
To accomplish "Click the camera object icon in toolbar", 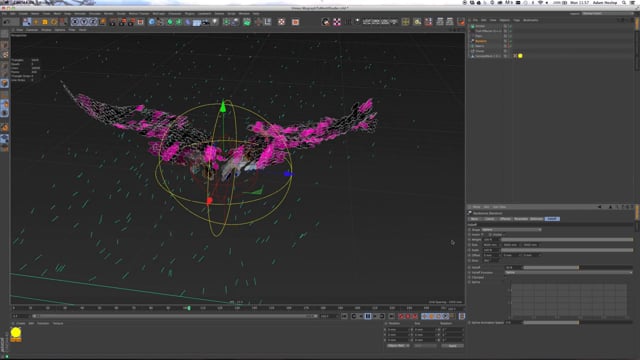I will [206, 22].
